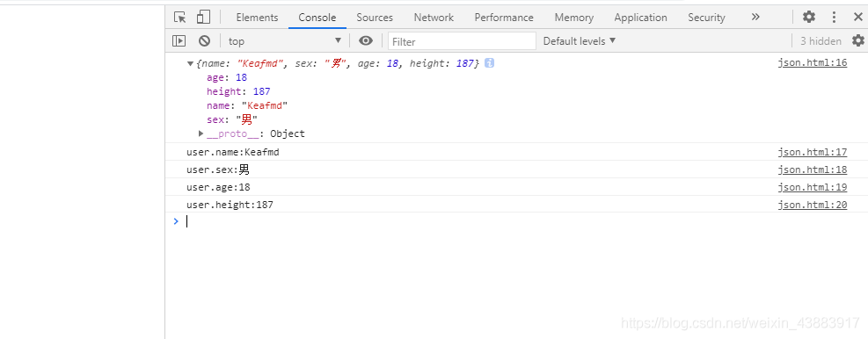This screenshot has height=339, width=868.
Task: Open the Sources tab
Action: [x=375, y=18]
